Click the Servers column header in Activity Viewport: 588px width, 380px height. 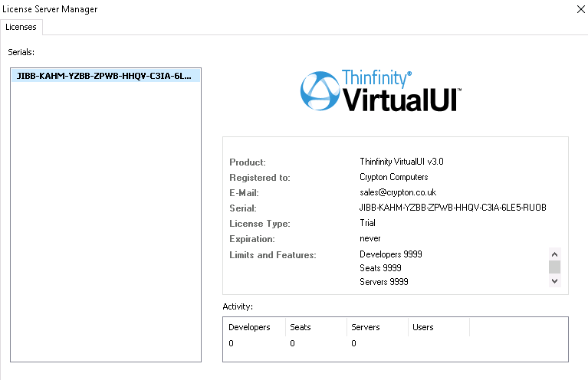point(377,327)
